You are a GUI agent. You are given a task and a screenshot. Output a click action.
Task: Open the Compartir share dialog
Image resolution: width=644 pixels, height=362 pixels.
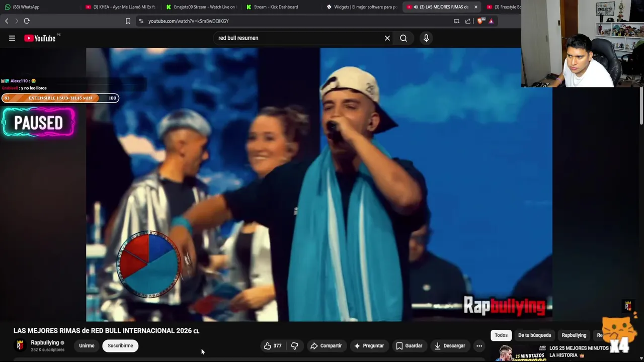(326, 346)
